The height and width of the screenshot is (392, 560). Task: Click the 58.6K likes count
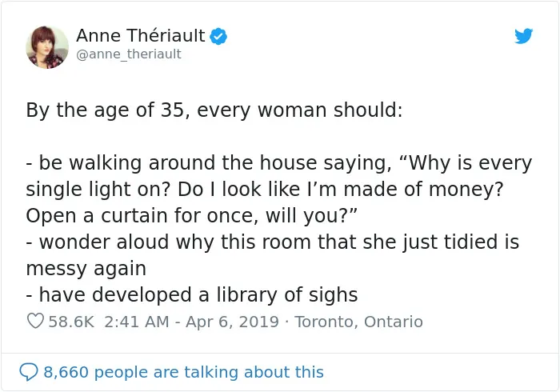pyautogui.click(x=71, y=322)
